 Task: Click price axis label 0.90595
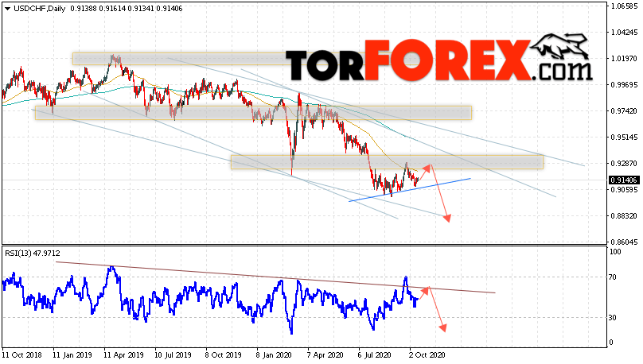(x=624, y=190)
